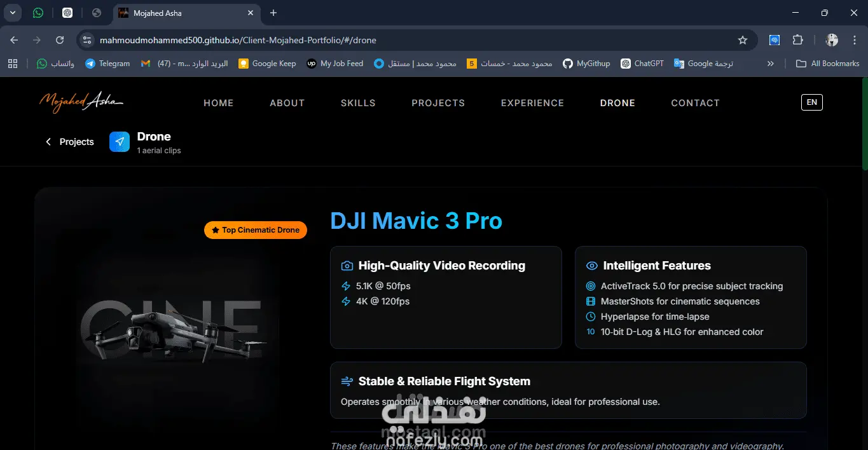The width and height of the screenshot is (868, 450).
Task: Bookmark this page with the star
Action: (743, 40)
